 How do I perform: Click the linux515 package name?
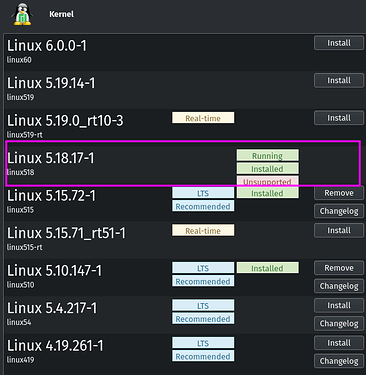pyautogui.click(x=20, y=210)
